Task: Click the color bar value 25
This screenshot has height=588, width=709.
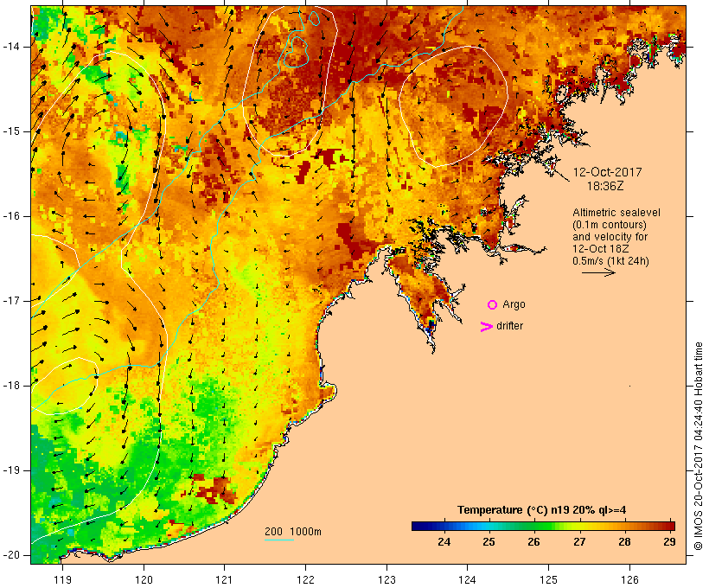Action: pyautogui.click(x=489, y=541)
